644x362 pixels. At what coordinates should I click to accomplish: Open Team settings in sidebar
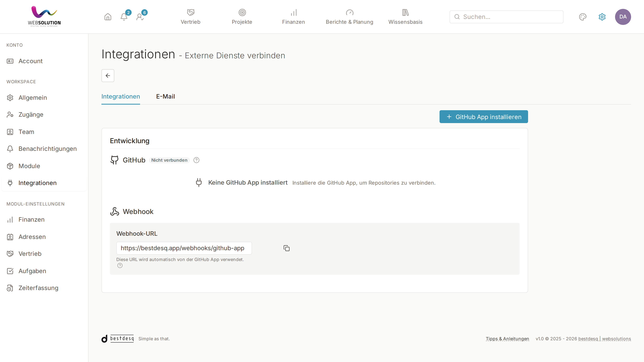[44, 132]
